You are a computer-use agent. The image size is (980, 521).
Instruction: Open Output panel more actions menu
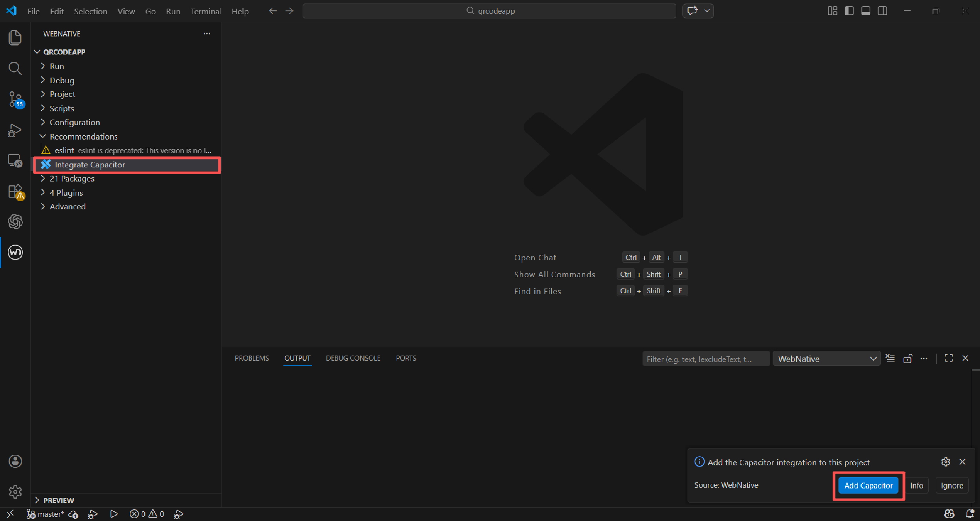point(924,358)
